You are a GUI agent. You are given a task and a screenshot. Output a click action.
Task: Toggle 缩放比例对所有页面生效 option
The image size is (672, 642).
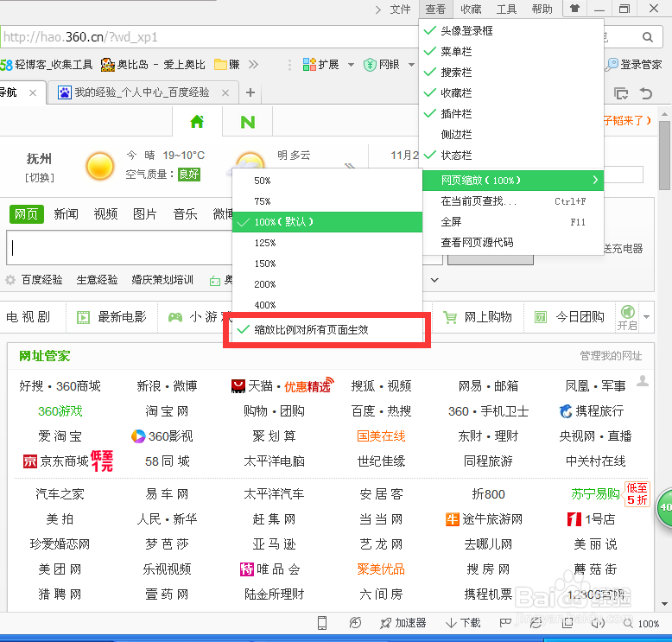(327, 330)
